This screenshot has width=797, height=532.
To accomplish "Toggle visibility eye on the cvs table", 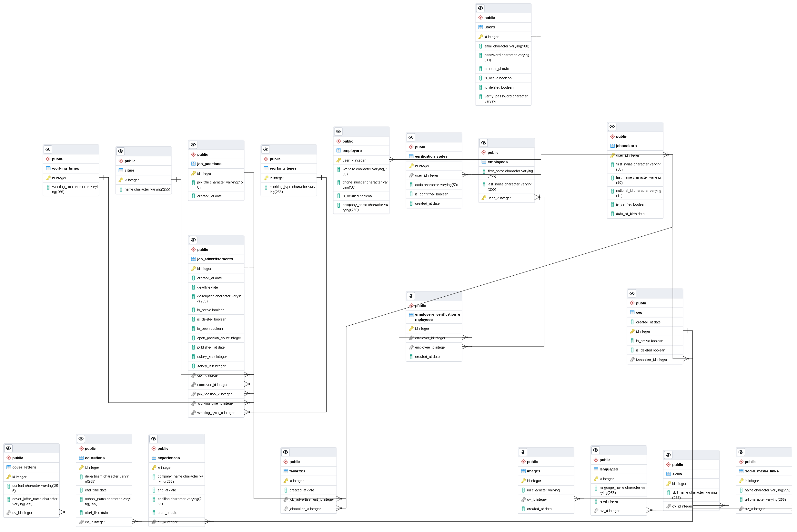I will [x=632, y=293].
